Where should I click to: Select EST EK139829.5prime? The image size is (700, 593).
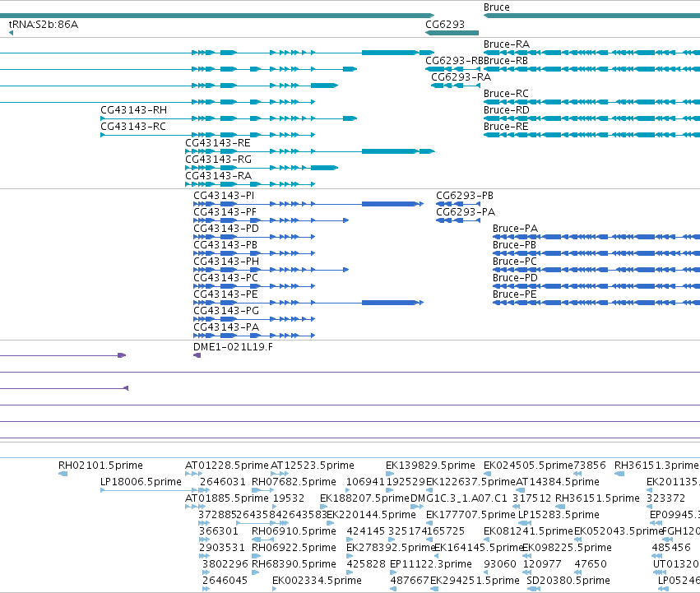click(x=430, y=466)
